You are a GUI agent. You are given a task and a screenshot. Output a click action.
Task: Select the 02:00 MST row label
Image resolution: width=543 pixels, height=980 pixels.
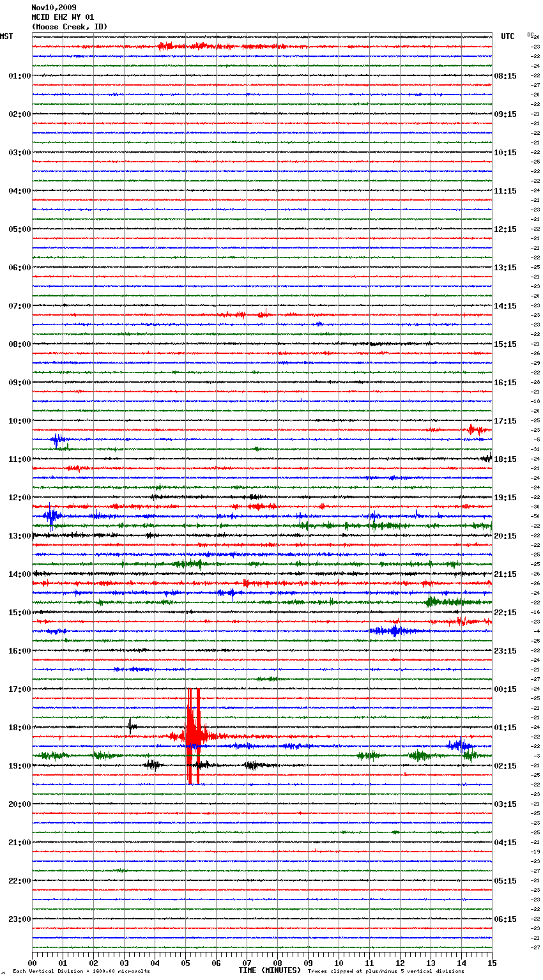tap(19, 114)
